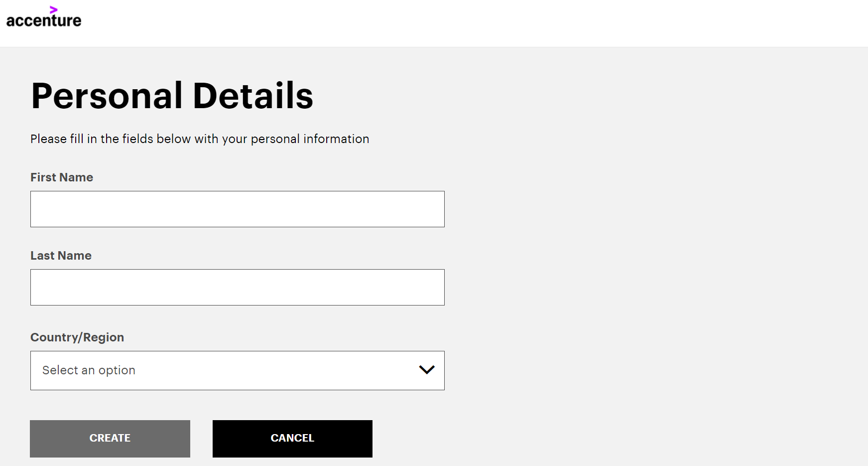Click the 'Country/Region' field label

tap(77, 337)
